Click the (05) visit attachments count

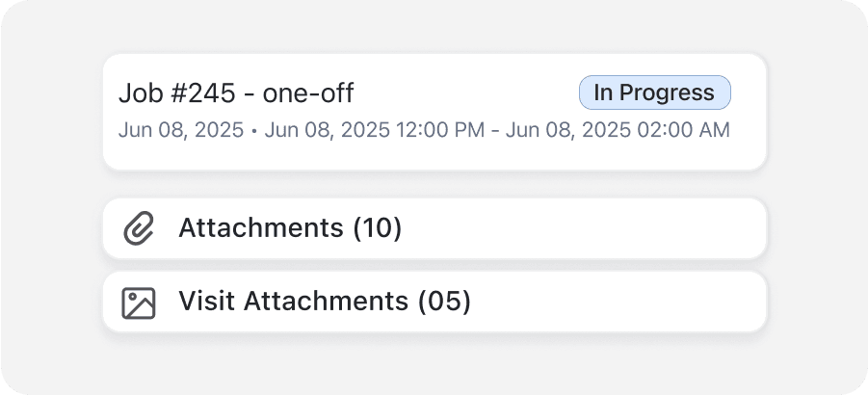(x=444, y=303)
